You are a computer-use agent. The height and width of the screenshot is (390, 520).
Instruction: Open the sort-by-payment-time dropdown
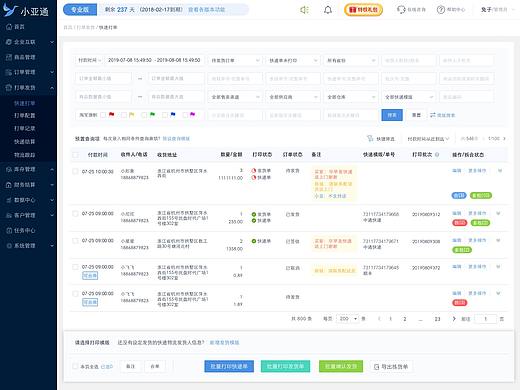[x=428, y=138]
